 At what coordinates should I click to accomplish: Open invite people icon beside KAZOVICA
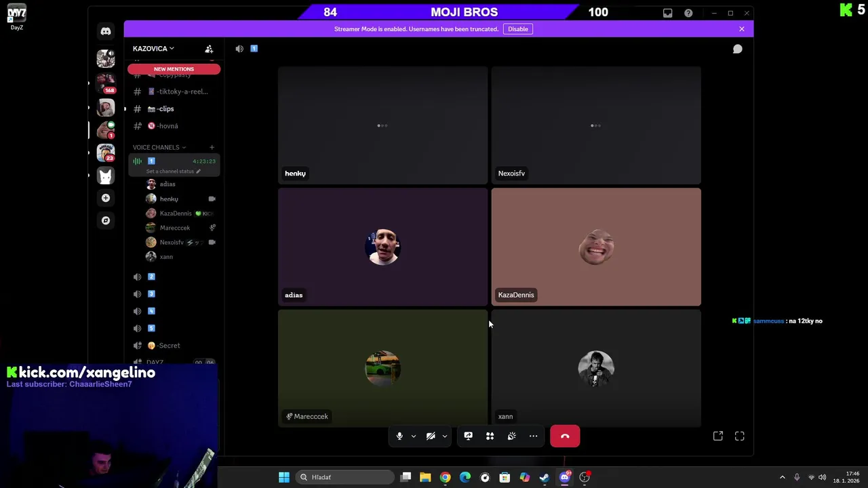(209, 49)
